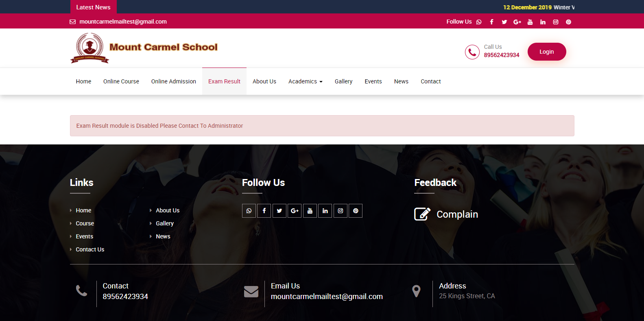Go to the Gallery navigation item
This screenshot has width=644, height=321.
(x=343, y=81)
